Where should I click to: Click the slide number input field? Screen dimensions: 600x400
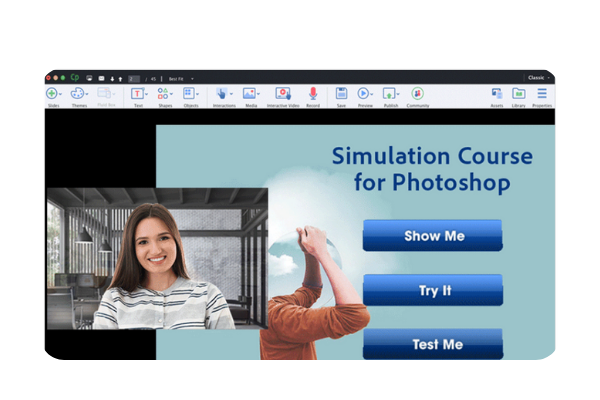[x=134, y=79]
